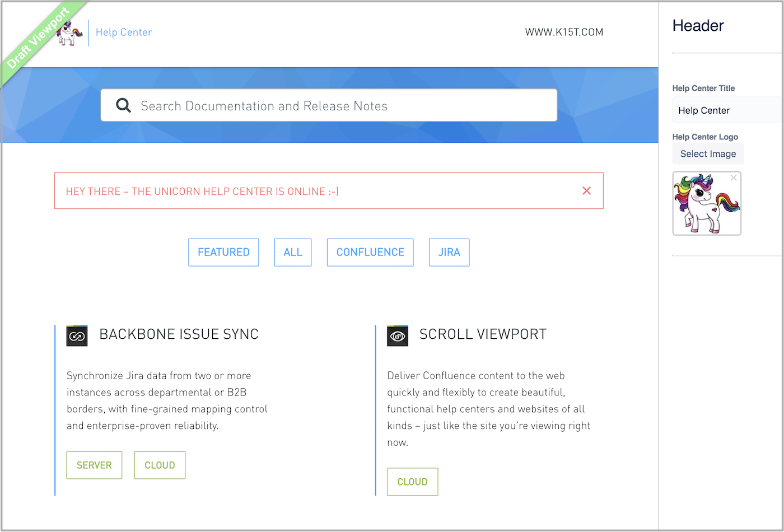Click the Help Center header link

(x=124, y=32)
